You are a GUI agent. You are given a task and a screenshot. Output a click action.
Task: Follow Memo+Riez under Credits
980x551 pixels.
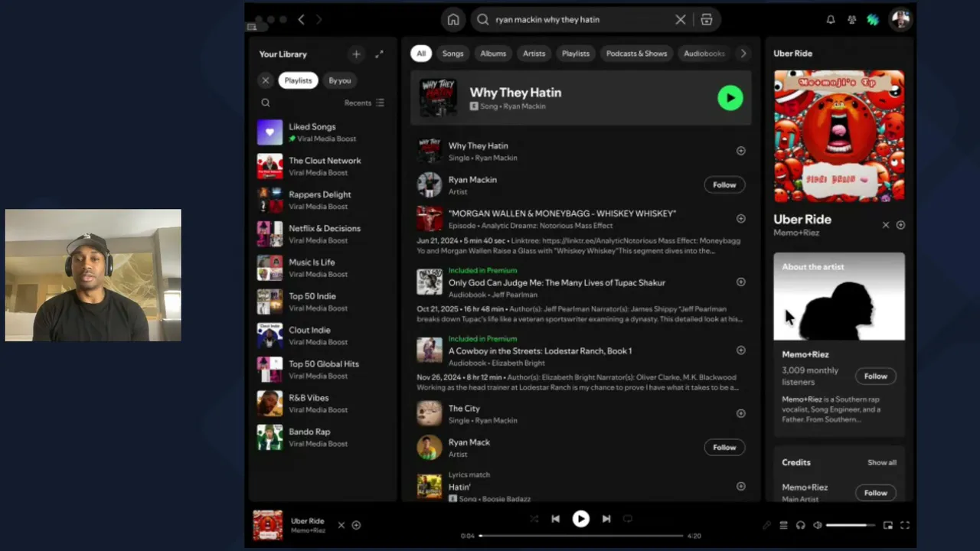[876, 493]
